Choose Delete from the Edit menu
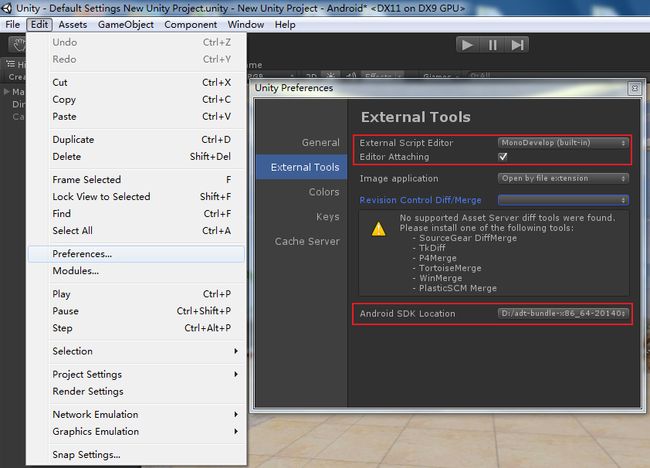 click(x=136, y=157)
